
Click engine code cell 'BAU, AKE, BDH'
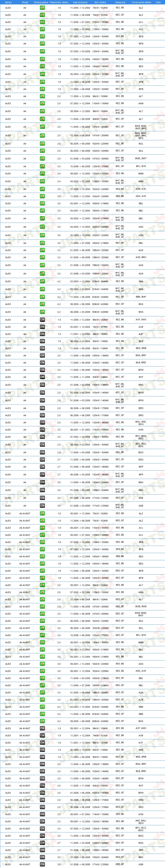tap(141, 423)
